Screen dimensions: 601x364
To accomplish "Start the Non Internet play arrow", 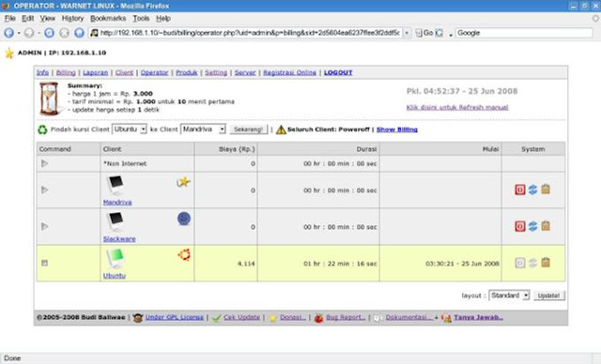I will click(44, 163).
